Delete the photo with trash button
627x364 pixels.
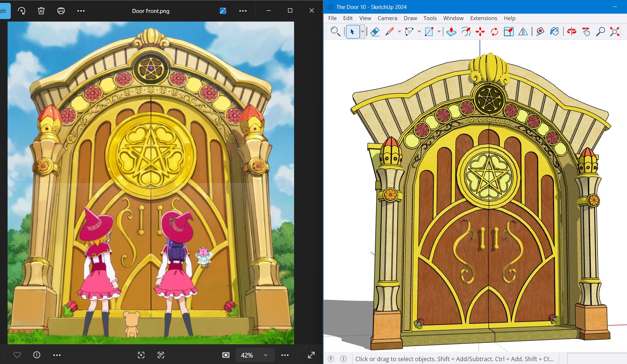(x=41, y=11)
